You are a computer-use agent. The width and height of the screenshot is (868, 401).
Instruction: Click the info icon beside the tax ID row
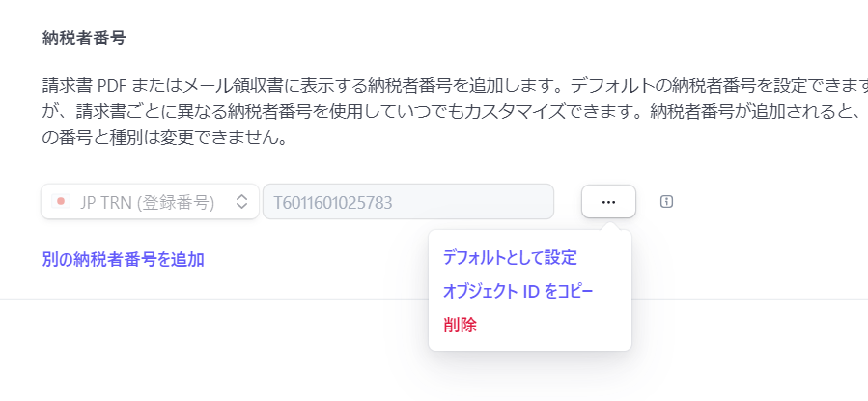pyautogui.click(x=666, y=201)
